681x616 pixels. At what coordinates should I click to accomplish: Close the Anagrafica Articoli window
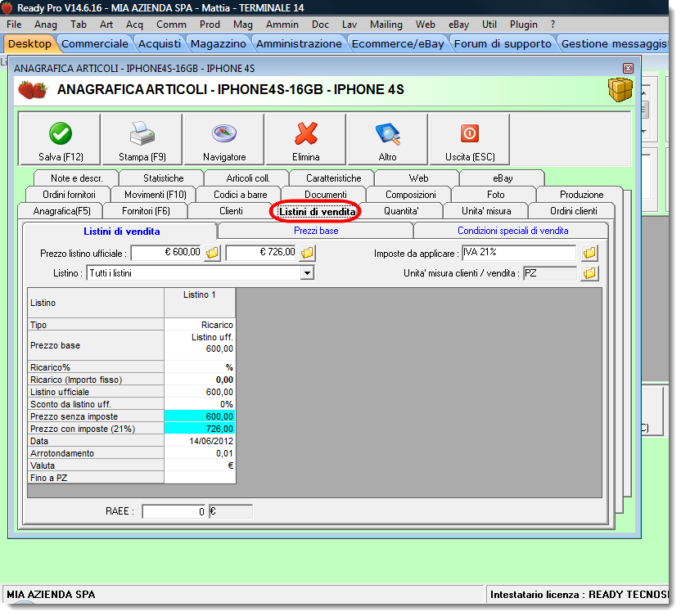click(x=628, y=68)
